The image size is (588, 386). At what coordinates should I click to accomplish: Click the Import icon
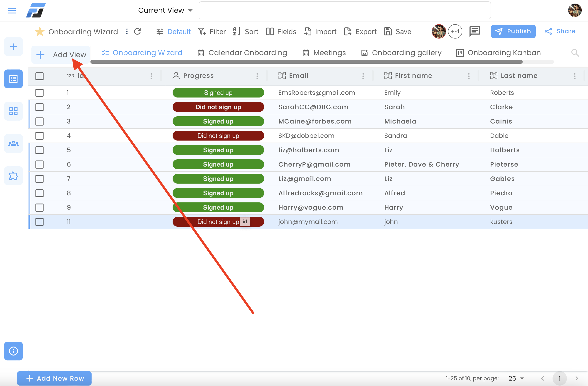(x=308, y=31)
